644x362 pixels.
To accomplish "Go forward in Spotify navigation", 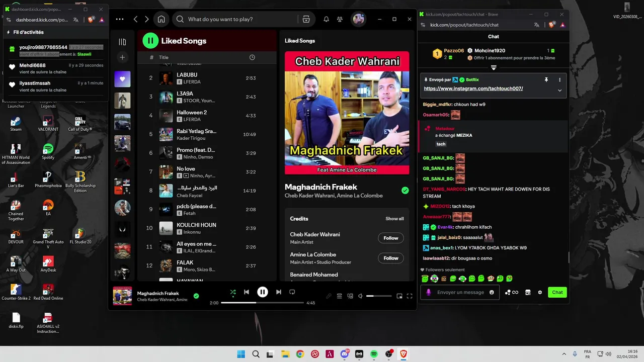I will (146, 19).
